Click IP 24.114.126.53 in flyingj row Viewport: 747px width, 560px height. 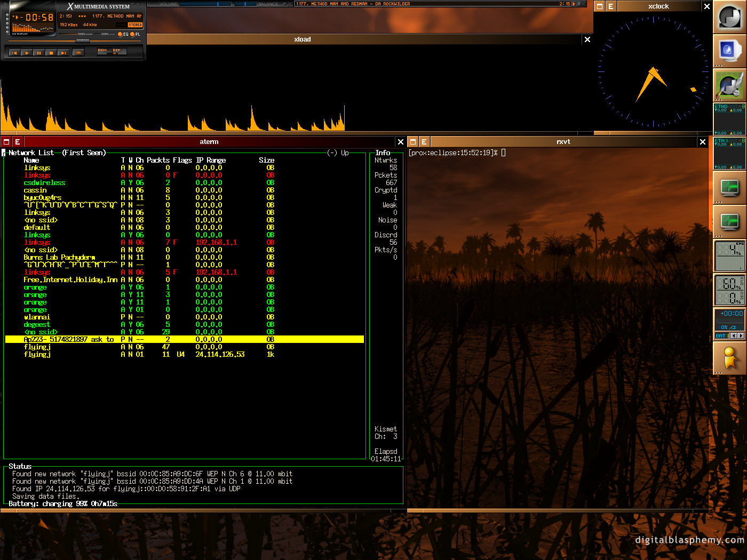click(220, 355)
